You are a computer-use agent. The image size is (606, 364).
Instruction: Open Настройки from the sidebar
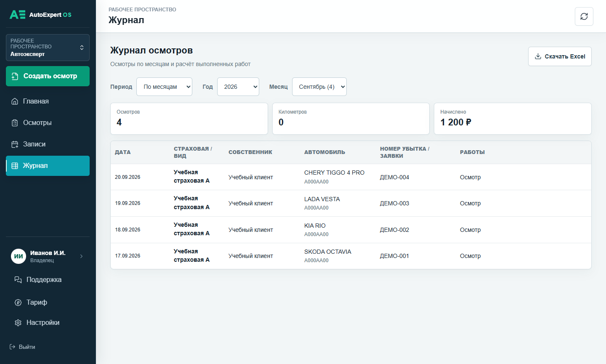tap(48, 323)
